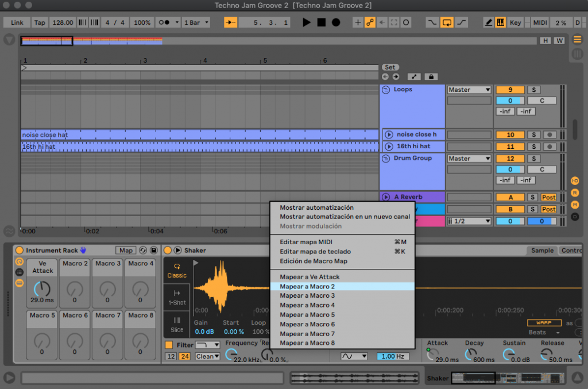Screen dimensions: 588x389
Task: Open MIDI map mode
Action: pos(540,22)
